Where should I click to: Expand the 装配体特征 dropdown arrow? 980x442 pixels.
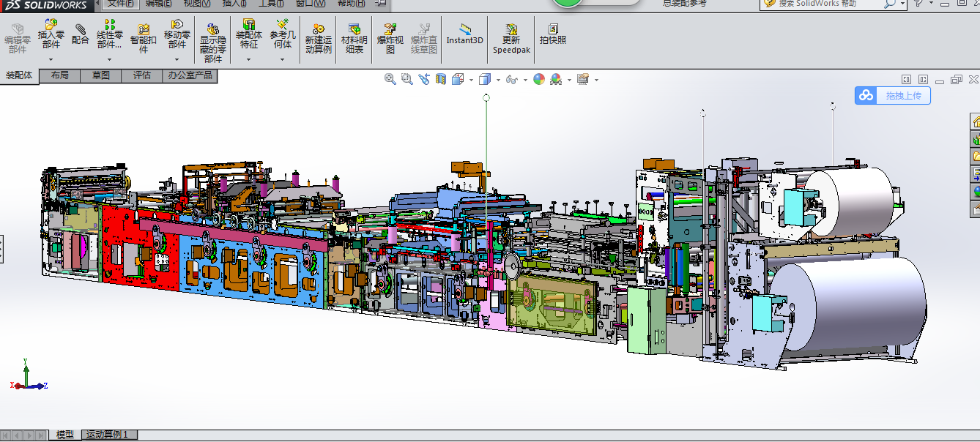pos(248,59)
